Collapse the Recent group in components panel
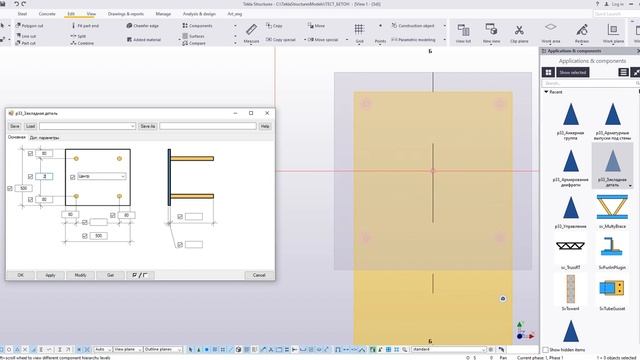 546,92
